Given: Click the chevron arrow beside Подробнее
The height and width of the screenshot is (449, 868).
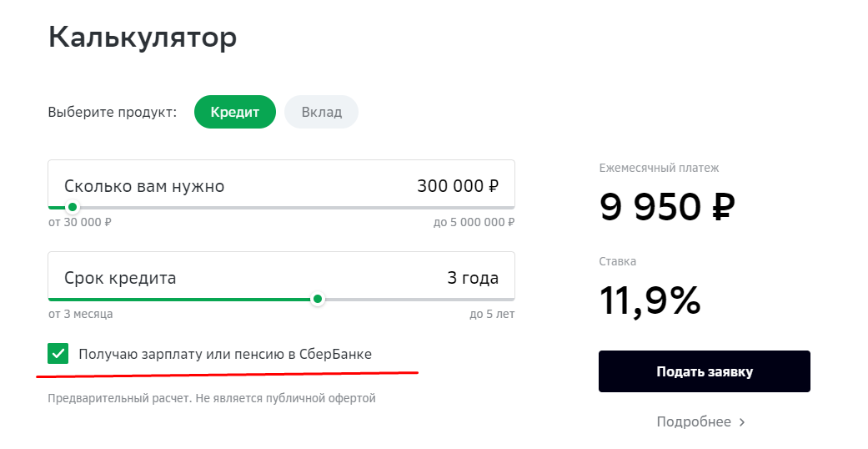Looking at the screenshot, I should 742,422.
